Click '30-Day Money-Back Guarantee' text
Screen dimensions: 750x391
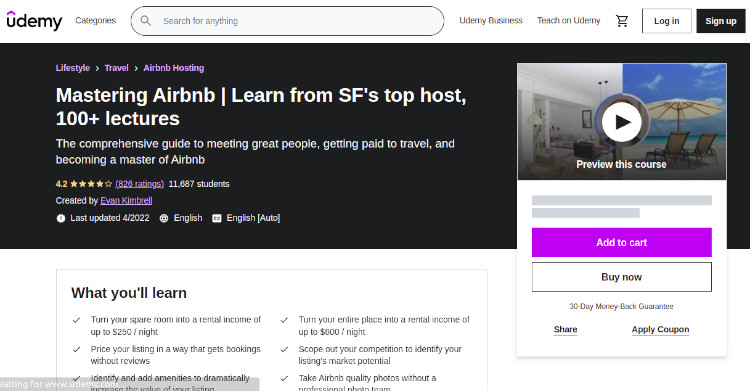point(621,306)
